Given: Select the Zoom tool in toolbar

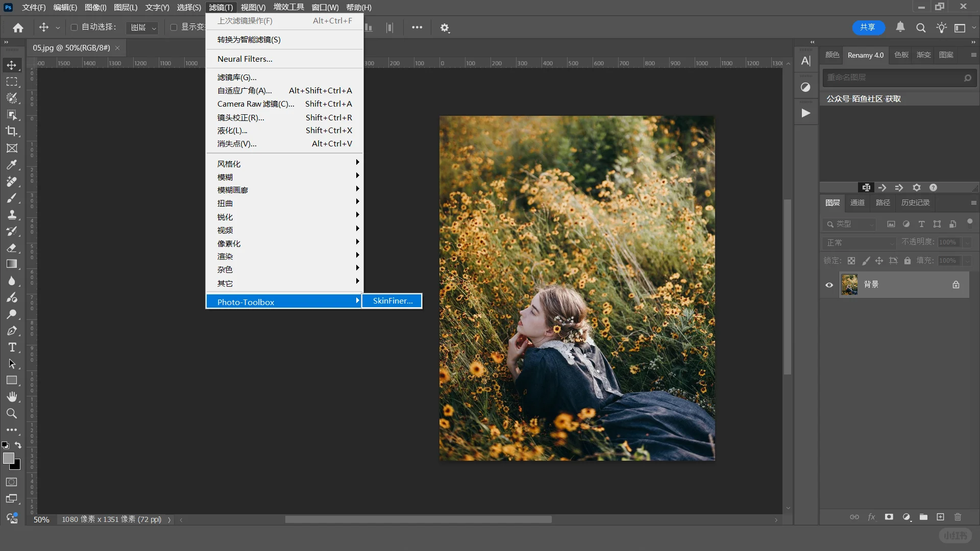Looking at the screenshot, I should [x=12, y=413].
